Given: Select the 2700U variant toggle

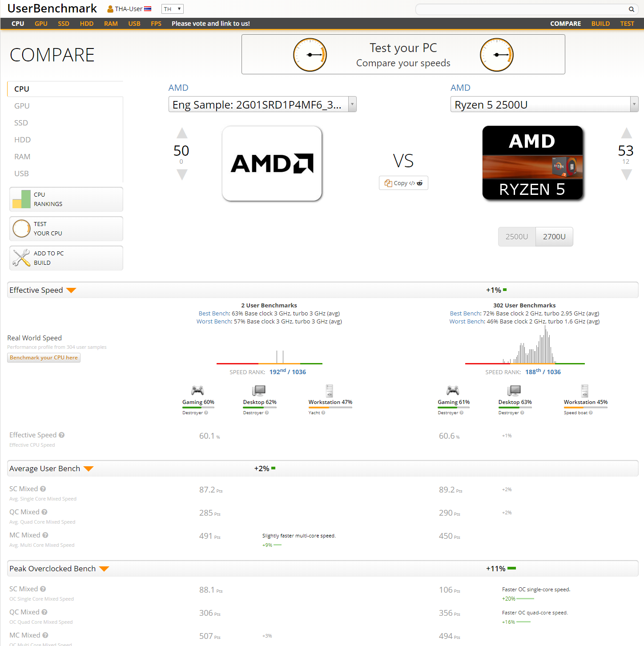Looking at the screenshot, I should pos(554,237).
